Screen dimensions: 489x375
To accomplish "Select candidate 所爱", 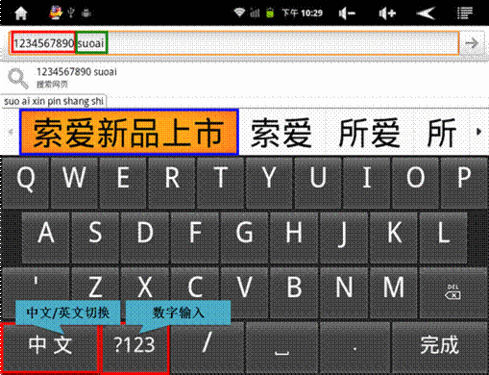I will [369, 132].
